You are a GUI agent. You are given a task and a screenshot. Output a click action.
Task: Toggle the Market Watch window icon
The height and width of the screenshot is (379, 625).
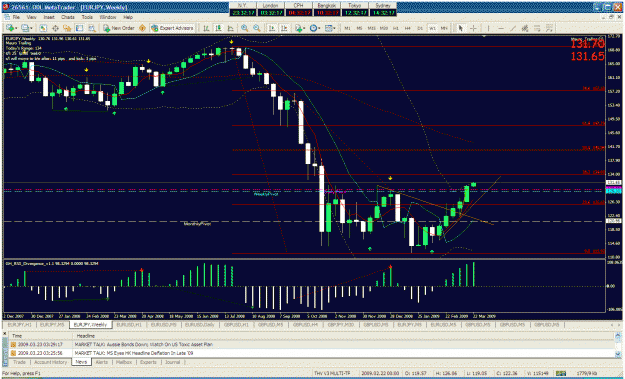(43, 28)
